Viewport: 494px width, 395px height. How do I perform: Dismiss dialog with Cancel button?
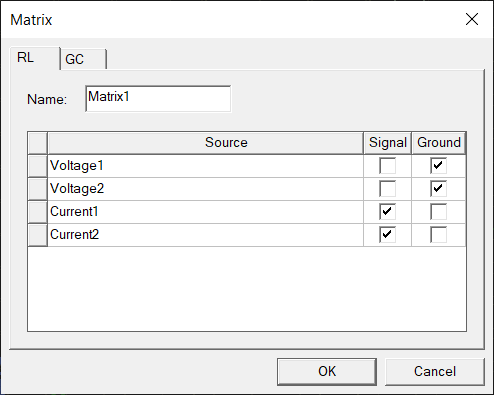[435, 372]
